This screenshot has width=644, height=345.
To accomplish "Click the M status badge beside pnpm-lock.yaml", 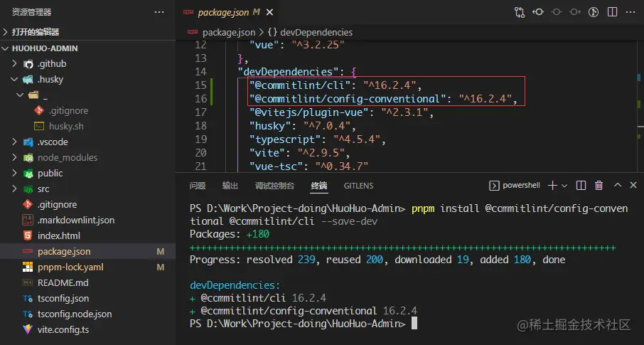I will pyautogui.click(x=161, y=267).
